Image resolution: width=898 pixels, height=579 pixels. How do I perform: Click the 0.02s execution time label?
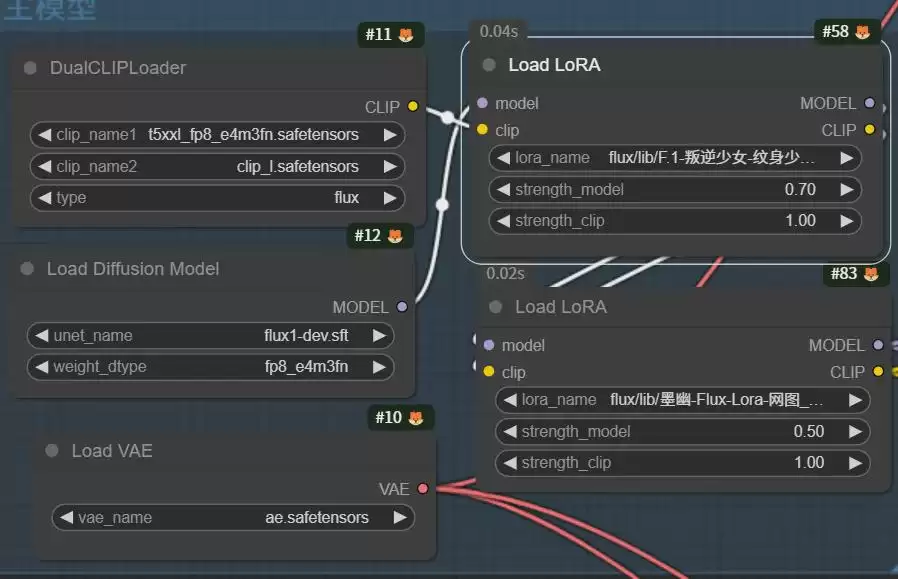click(505, 274)
